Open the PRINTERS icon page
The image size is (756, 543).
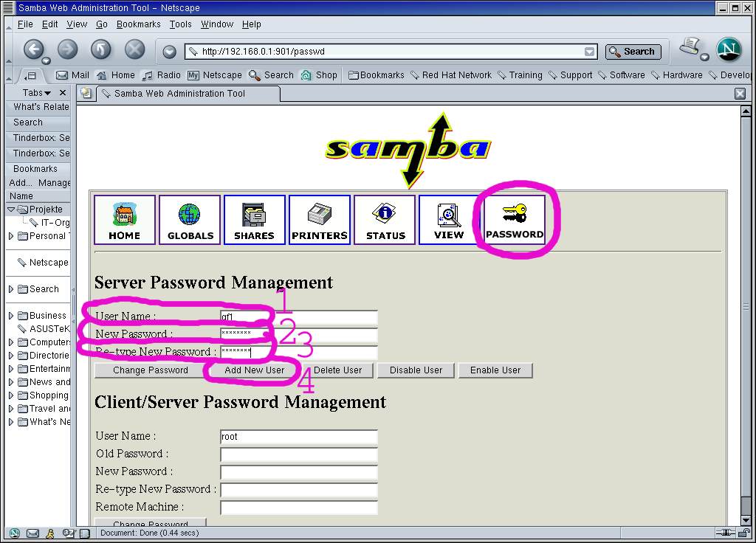click(319, 219)
